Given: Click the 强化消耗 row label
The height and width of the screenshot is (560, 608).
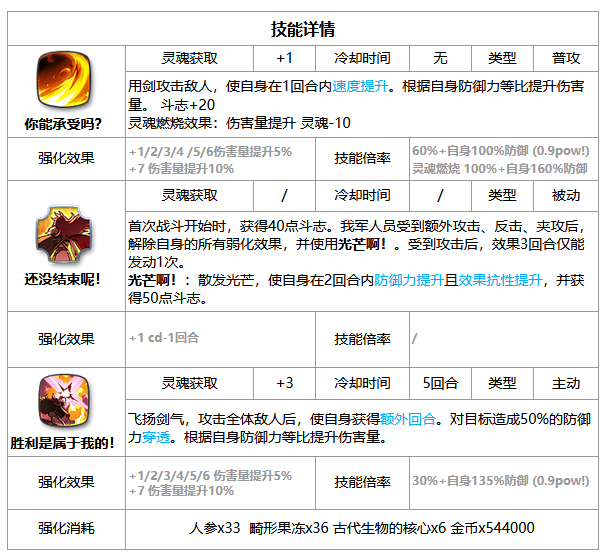Looking at the screenshot, I should (x=66, y=528).
